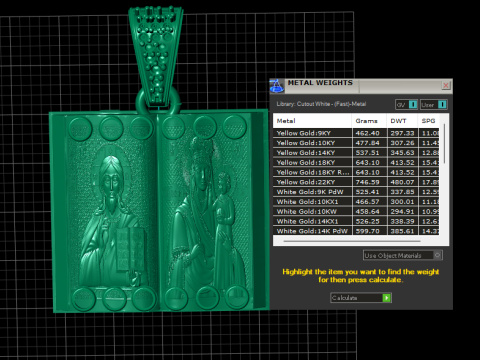480x360 pixels.
Task: Select the Yellow Gold:9KY row
Action: (x=356, y=133)
